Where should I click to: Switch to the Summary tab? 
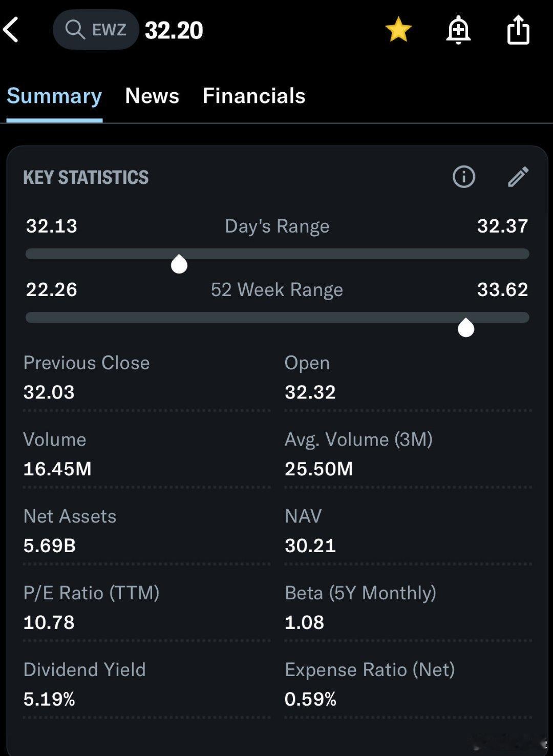point(54,96)
